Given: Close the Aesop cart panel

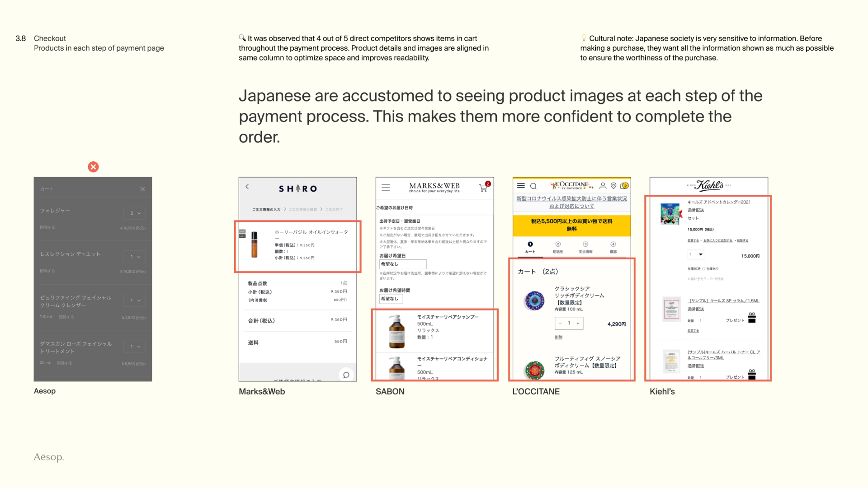Looking at the screenshot, I should [x=142, y=189].
